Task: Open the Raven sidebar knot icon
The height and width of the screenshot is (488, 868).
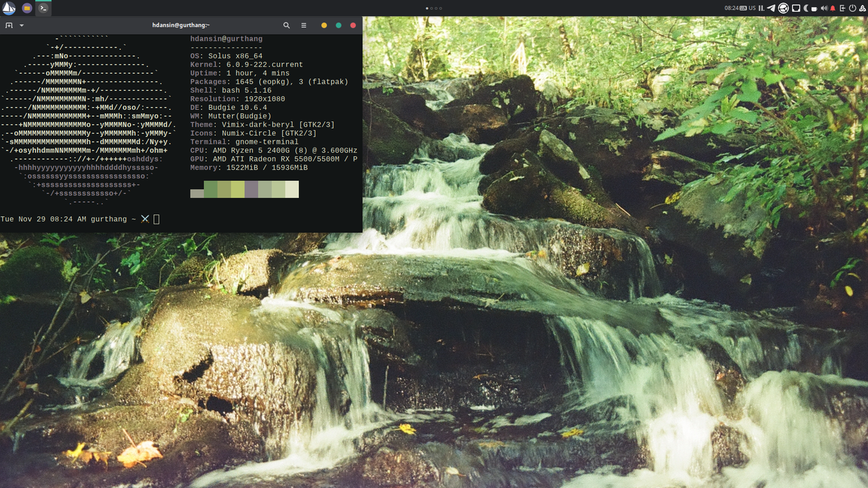Action: pyautogui.click(x=863, y=8)
